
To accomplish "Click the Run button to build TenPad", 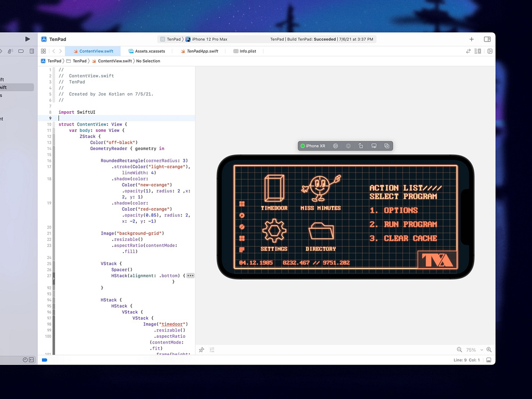I will (x=27, y=39).
